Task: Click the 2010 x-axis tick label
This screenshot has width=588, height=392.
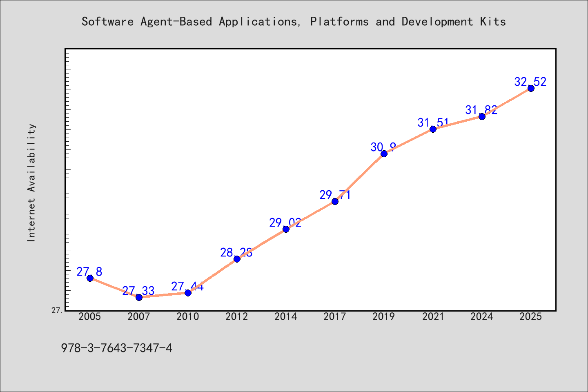Action: point(188,317)
